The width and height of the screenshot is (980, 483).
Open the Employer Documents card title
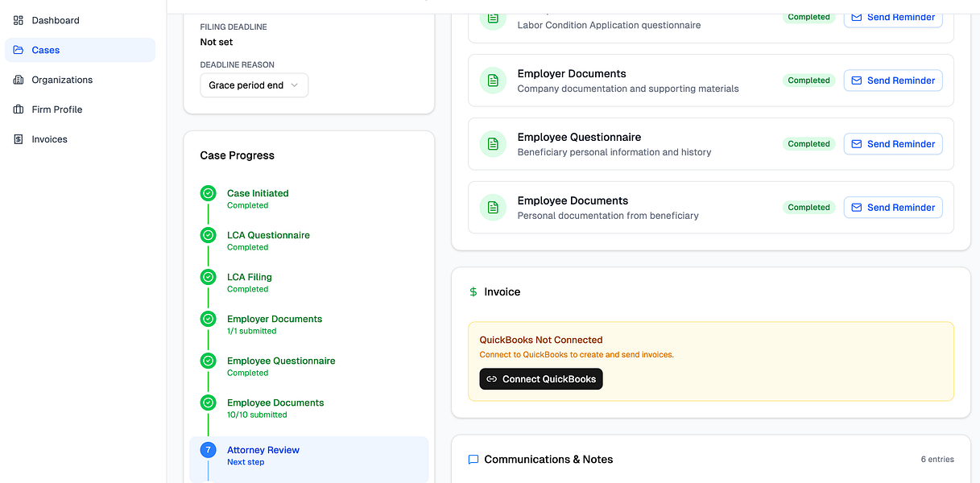[x=572, y=73]
